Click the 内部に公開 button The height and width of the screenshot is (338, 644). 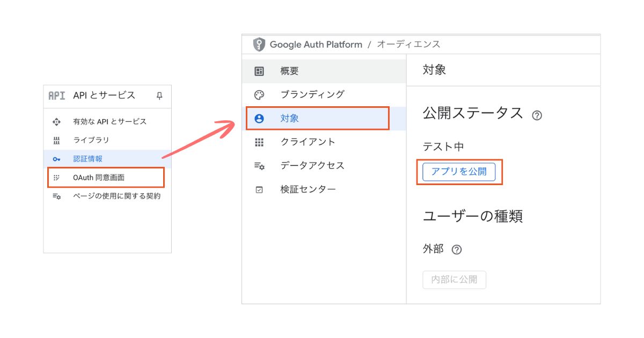tap(454, 280)
